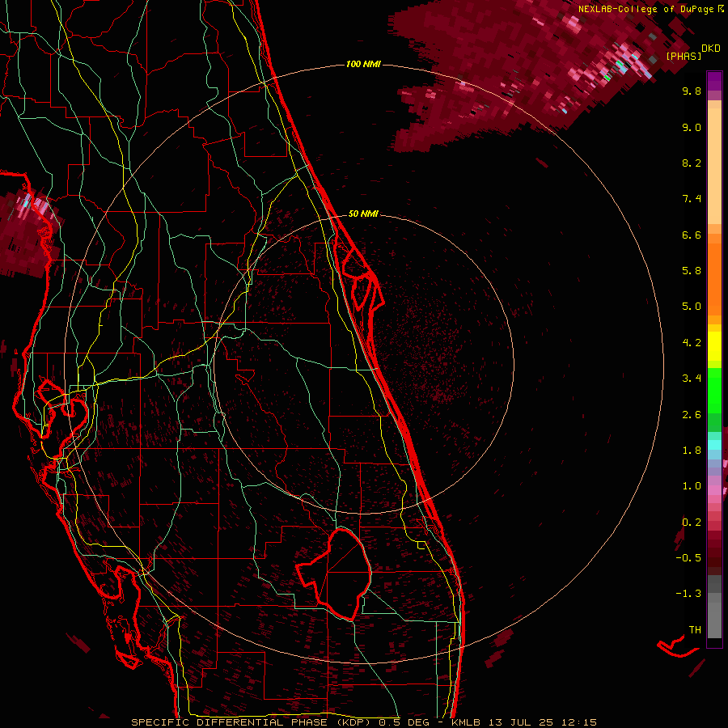The image size is (728, 728).
Task: Click the DKD legend label
Action: (x=711, y=49)
